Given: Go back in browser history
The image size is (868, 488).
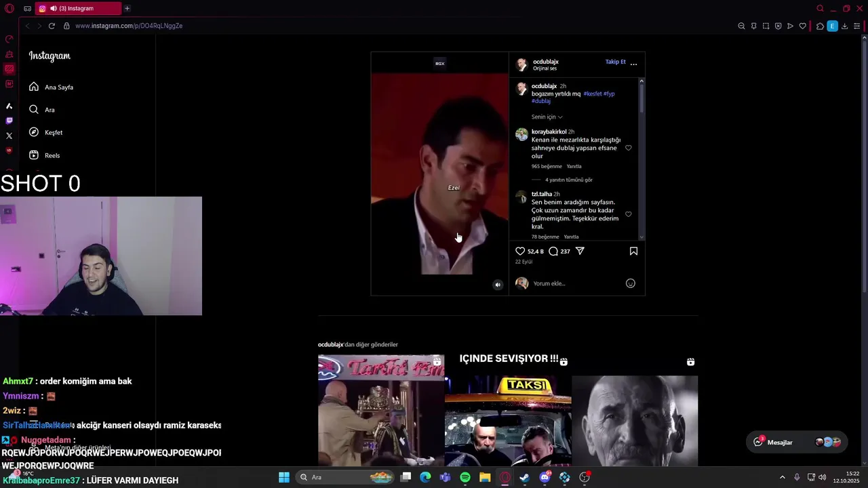Looking at the screenshot, I should coord(27,26).
